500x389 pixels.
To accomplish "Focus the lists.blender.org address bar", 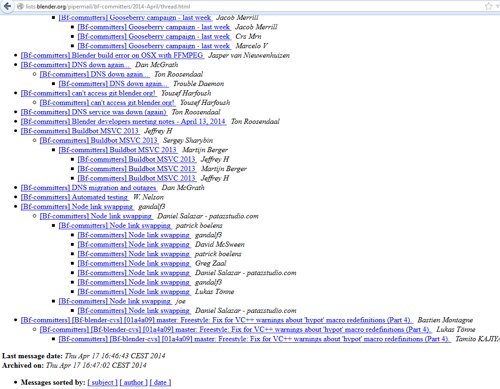I will coord(250,6).
